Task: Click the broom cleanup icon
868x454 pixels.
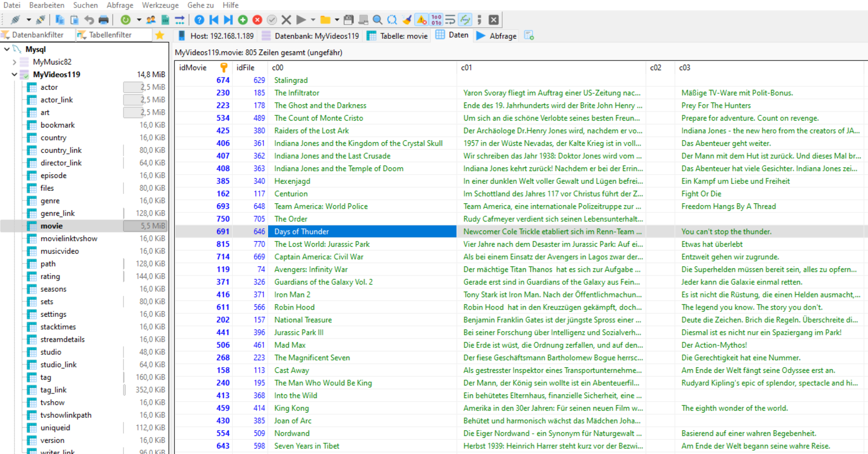Action: click(407, 20)
